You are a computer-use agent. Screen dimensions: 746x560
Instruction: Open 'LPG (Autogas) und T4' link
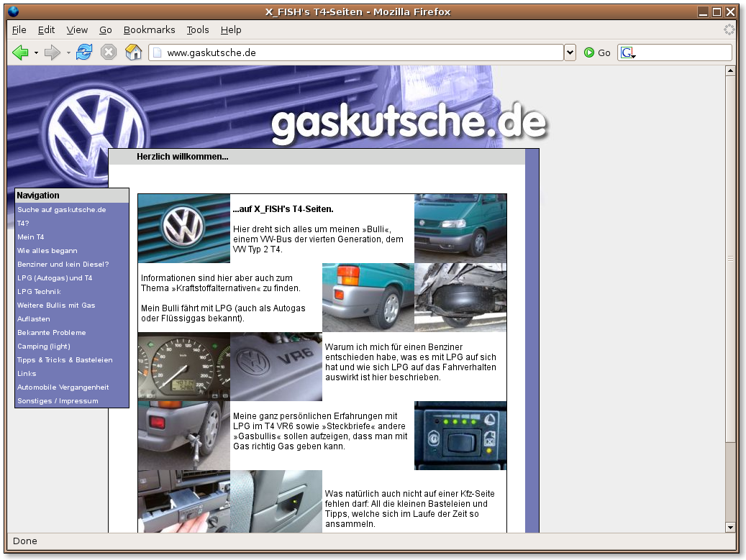pyautogui.click(x=55, y=278)
